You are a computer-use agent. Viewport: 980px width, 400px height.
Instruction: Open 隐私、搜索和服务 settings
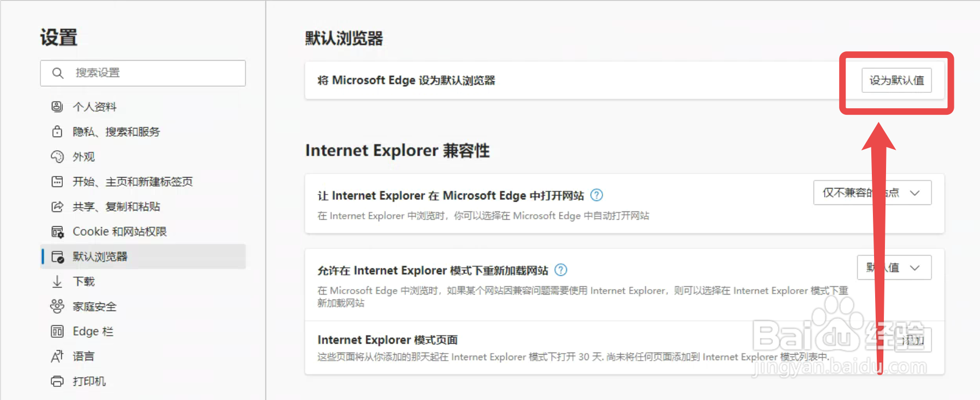pyautogui.click(x=144, y=132)
